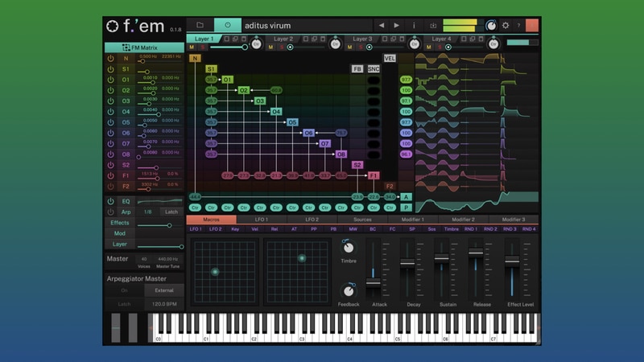Toggle the EQ power button
This screenshot has height=362, width=644.
pyautogui.click(x=111, y=201)
